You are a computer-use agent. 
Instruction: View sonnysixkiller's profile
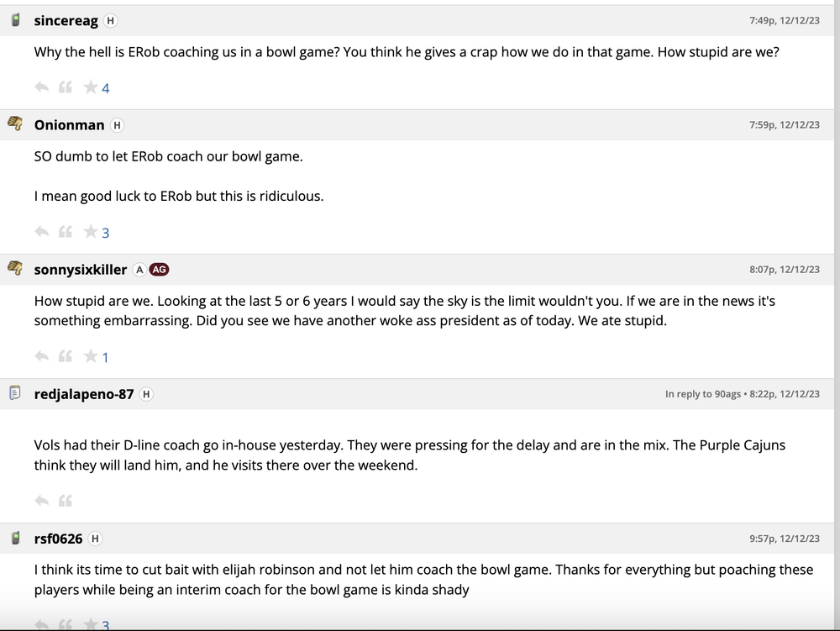pos(80,270)
